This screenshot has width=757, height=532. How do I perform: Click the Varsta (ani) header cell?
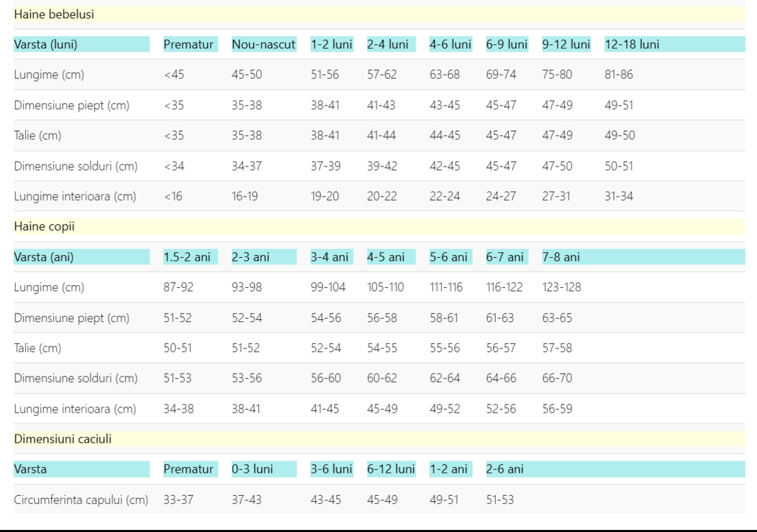point(44,257)
